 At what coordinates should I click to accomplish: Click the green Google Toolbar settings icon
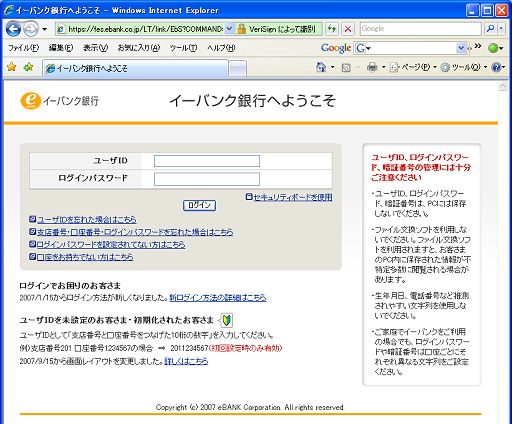pyautogui.click(x=493, y=48)
